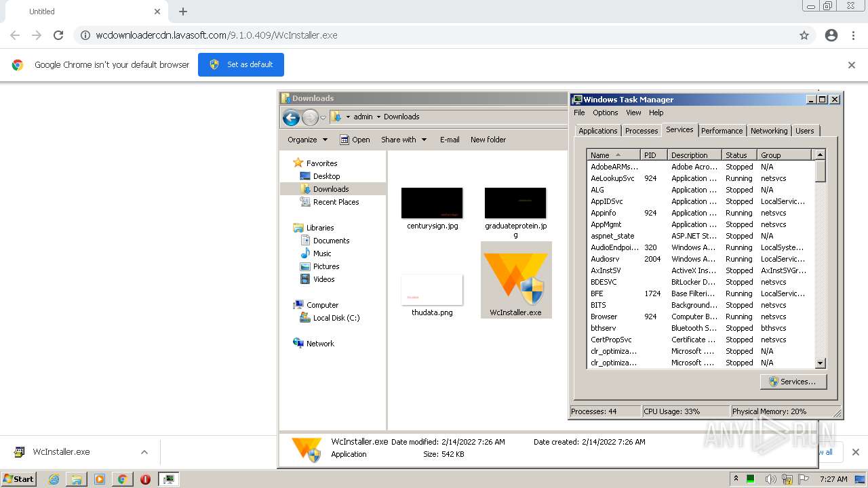Screen dimensions: 868x488
Task: Open the Explorer recent pages dropdown arrow
Action: 323,117
